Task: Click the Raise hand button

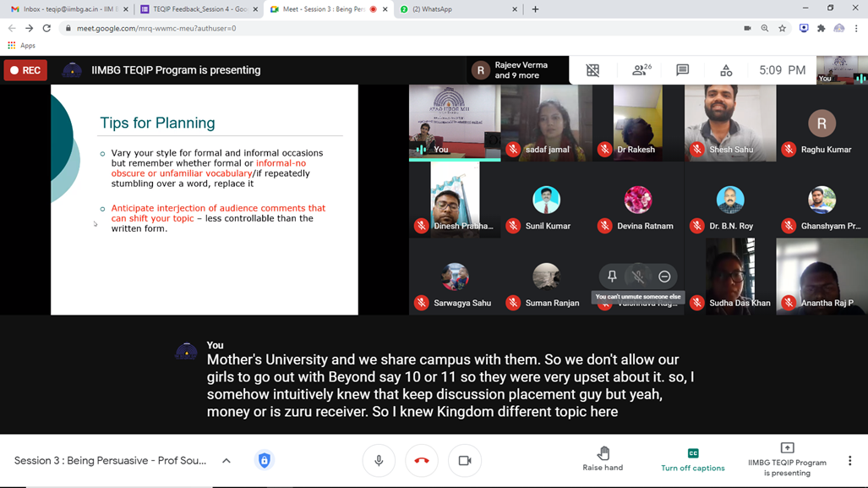Action: pyautogui.click(x=603, y=460)
